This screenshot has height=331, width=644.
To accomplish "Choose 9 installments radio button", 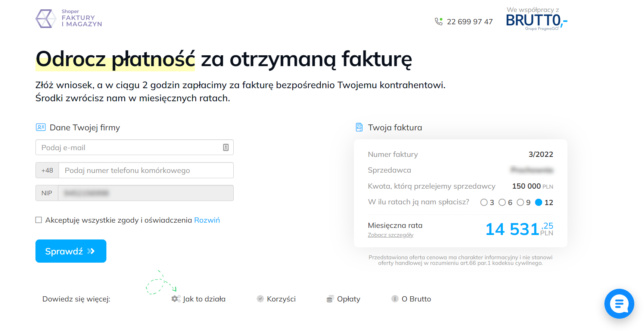I will (x=520, y=202).
